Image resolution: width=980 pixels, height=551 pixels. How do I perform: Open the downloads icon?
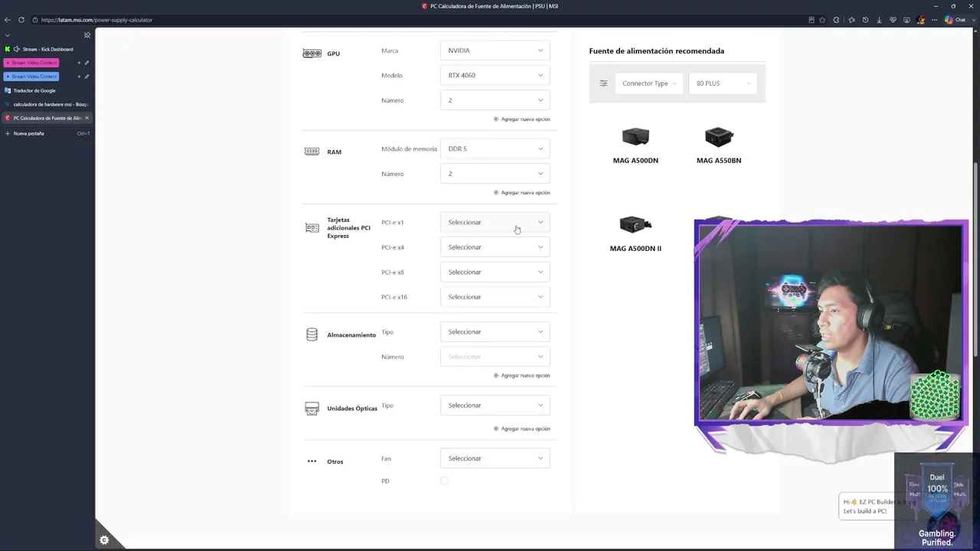pos(879,20)
